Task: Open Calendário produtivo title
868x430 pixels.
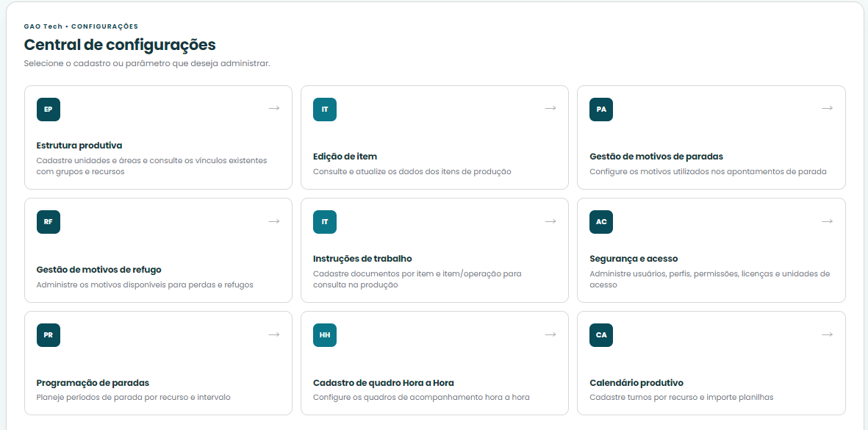Action: pos(636,383)
